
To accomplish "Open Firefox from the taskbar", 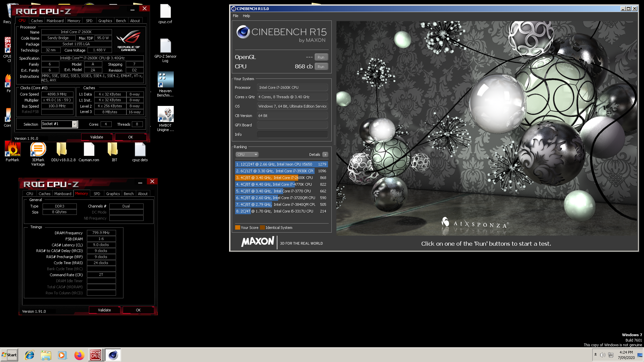I will (x=79, y=355).
